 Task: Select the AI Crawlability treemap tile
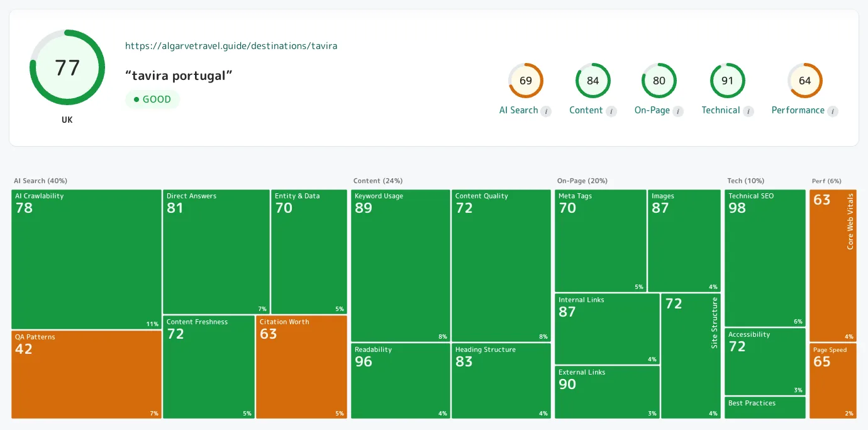tap(87, 259)
